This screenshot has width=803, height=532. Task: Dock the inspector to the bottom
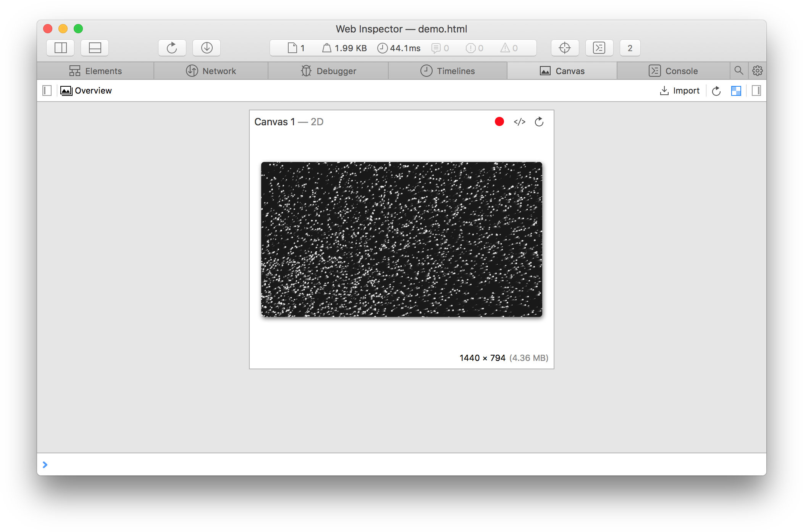pos(94,48)
